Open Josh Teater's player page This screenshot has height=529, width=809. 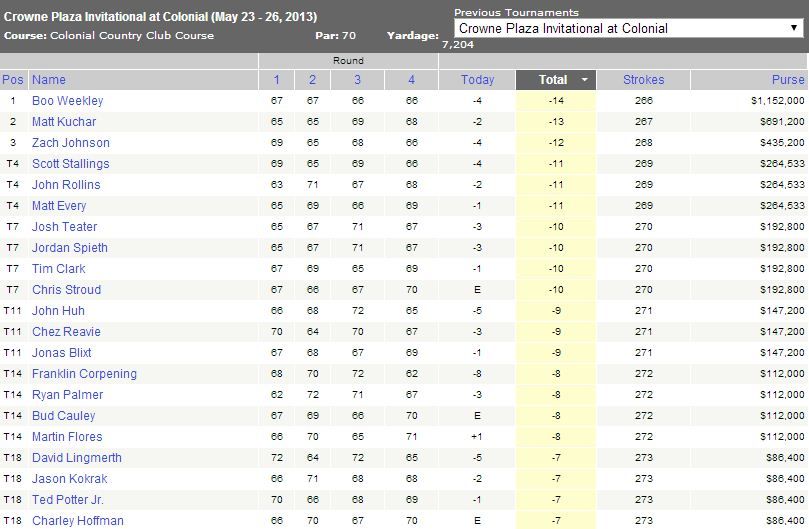pyautogui.click(x=64, y=227)
